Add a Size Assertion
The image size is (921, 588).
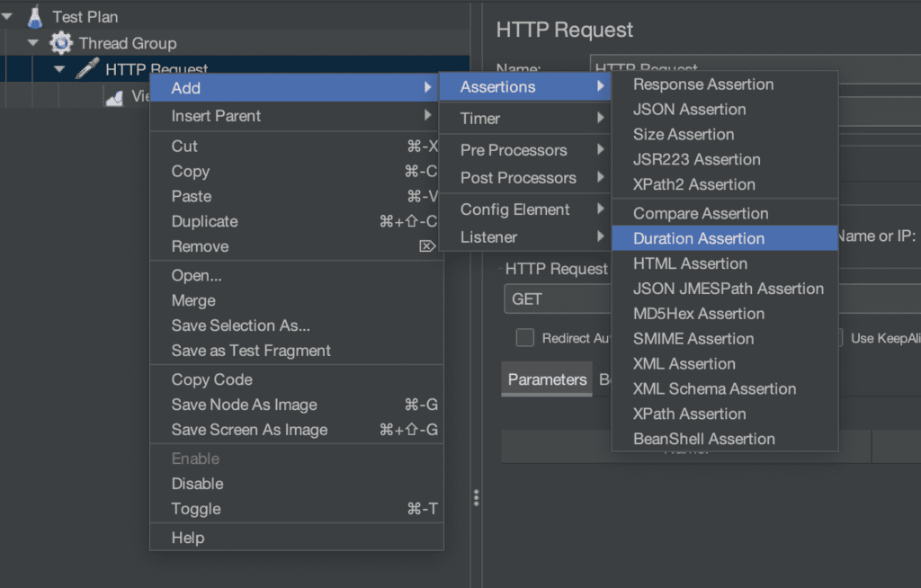[x=725, y=134]
